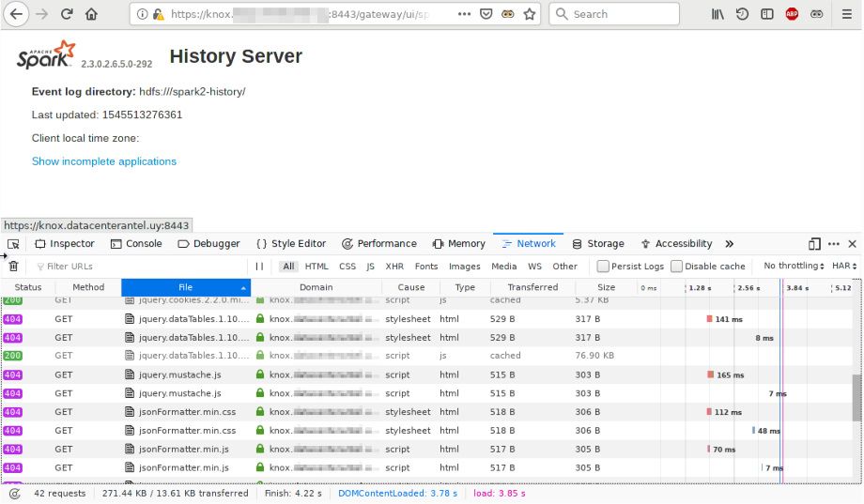Screen dimensions: 864x504
Task: Click the mask icon in address bar
Action: 507,14
